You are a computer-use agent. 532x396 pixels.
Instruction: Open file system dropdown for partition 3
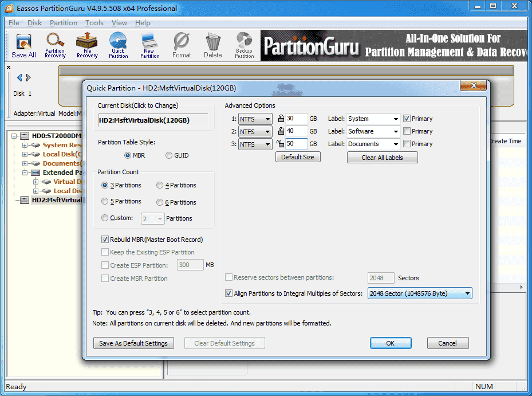tap(255, 144)
